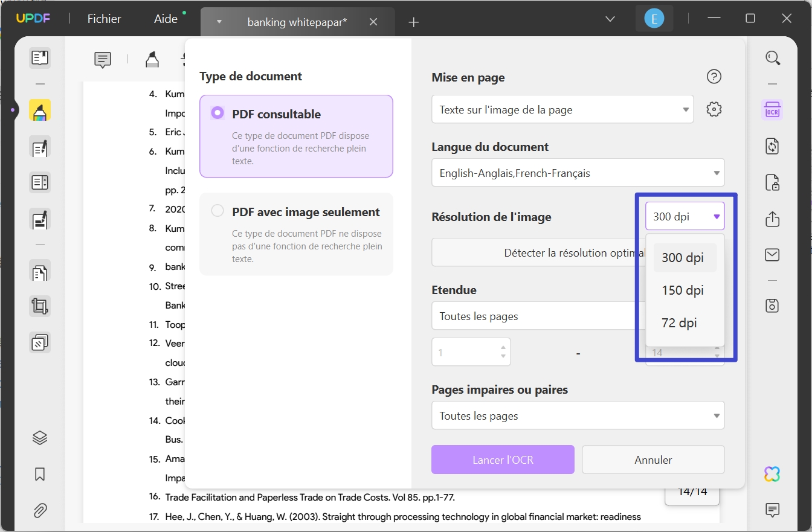Switch to the banking whitepapar tab
Screen dimensions: 812x532
coord(296,22)
